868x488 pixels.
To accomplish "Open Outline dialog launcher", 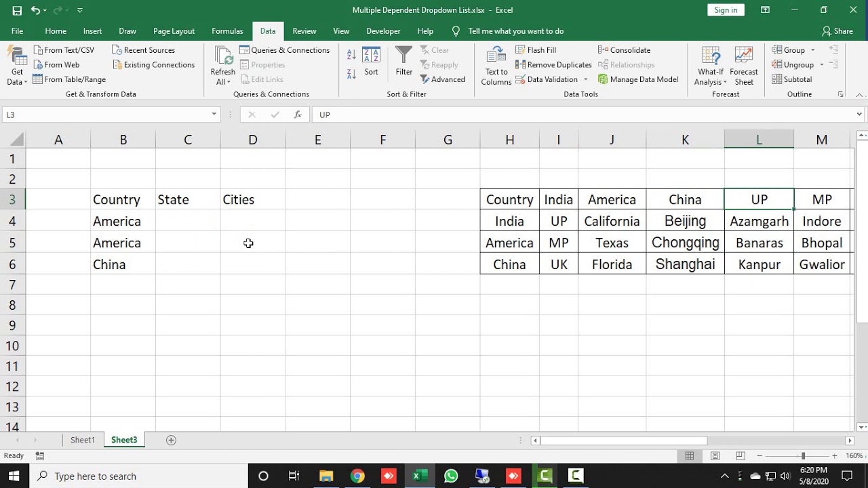I will 841,94.
